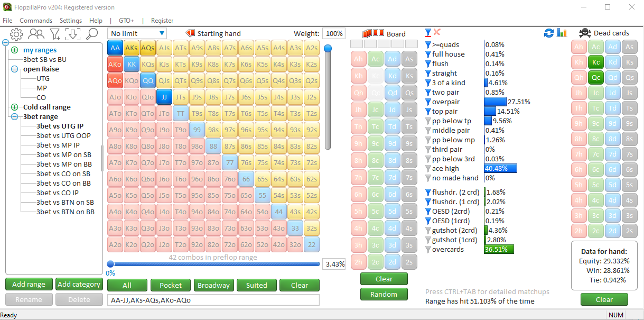This screenshot has width=644, height=320.
Task: Click the range text field AA-JJ,AKs-AQs,AKo-AQo
Action: [213, 300]
